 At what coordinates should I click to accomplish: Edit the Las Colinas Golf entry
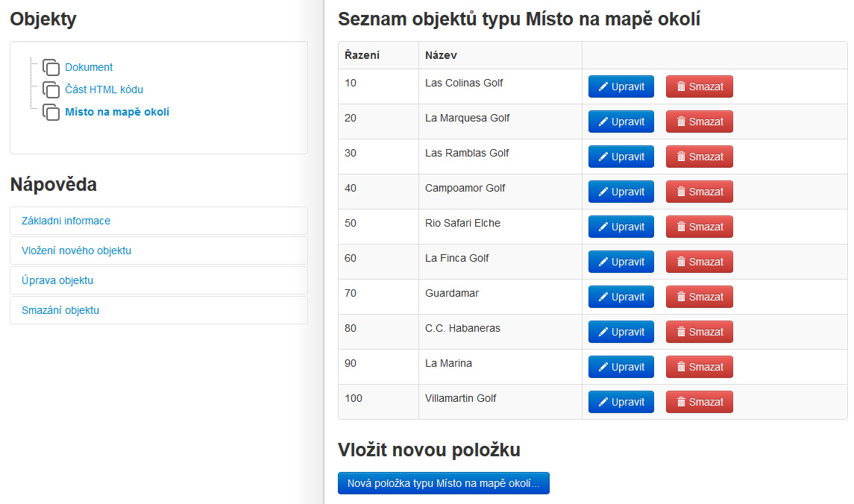(x=621, y=86)
